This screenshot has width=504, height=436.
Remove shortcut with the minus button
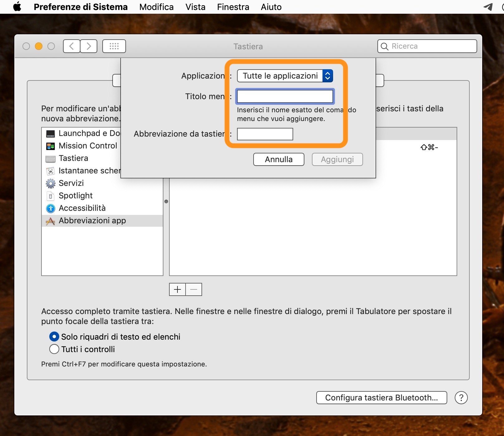(x=194, y=289)
